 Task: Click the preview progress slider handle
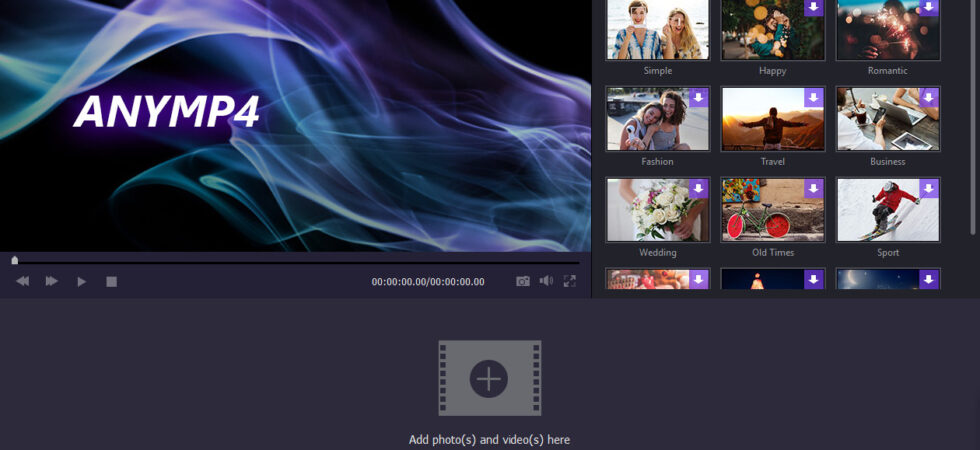15,261
